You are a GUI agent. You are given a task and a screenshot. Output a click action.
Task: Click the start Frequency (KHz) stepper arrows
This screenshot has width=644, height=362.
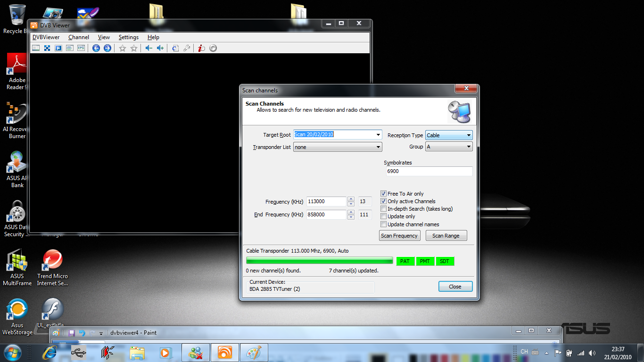click(x=351, y=202)
